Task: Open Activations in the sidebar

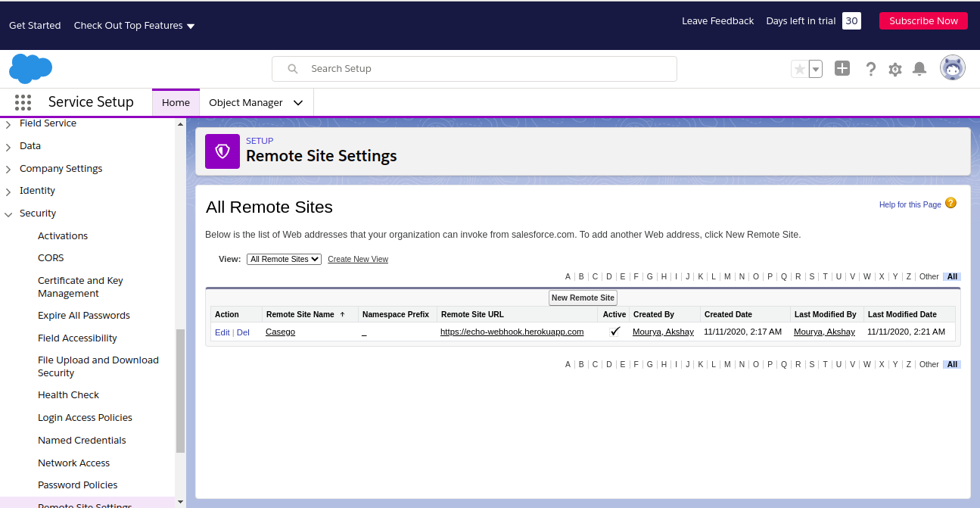Action: 63,236
